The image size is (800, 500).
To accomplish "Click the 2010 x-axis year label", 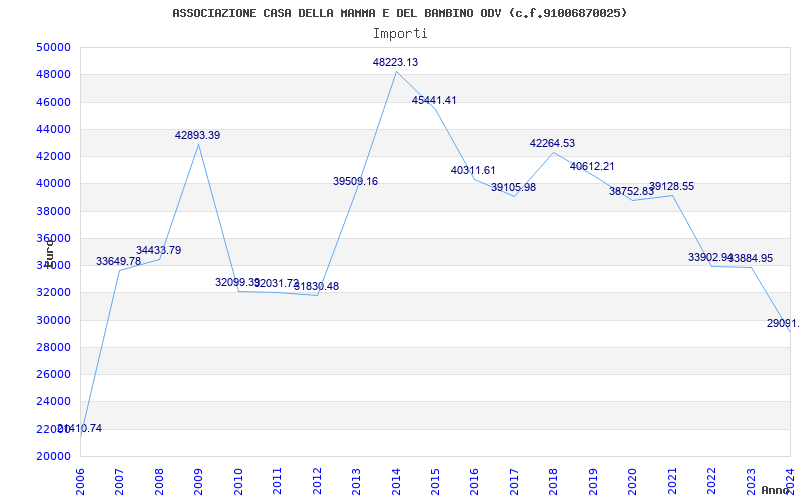I will [x=238, y=482].
